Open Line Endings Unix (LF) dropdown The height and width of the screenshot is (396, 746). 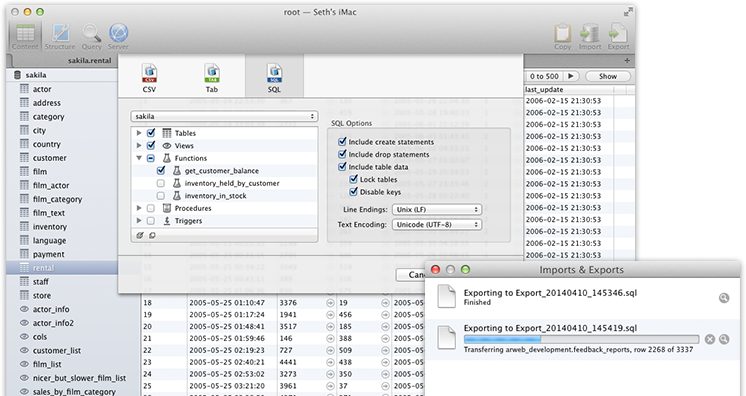(437, 209)
